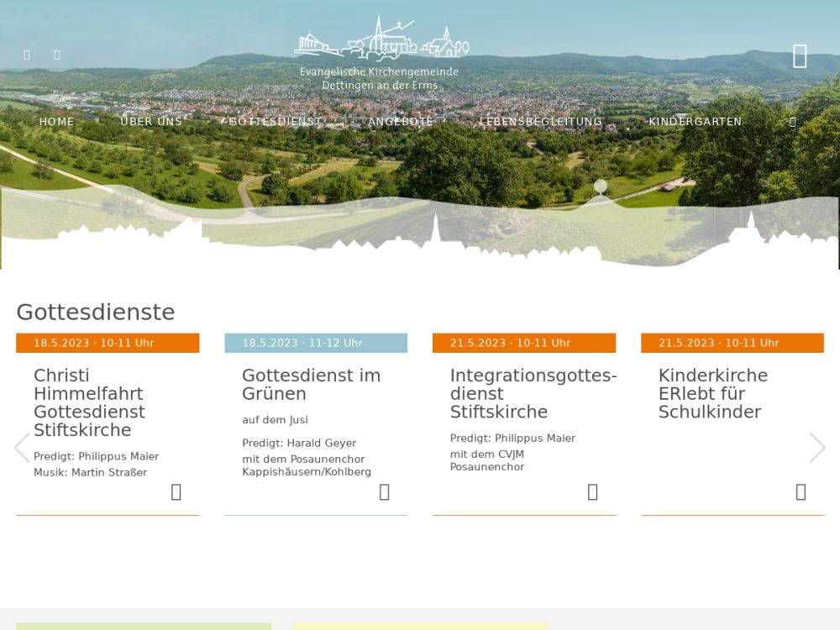
Task: Go to previous Gottesdienste slide arrow
Action: point(22,448)
